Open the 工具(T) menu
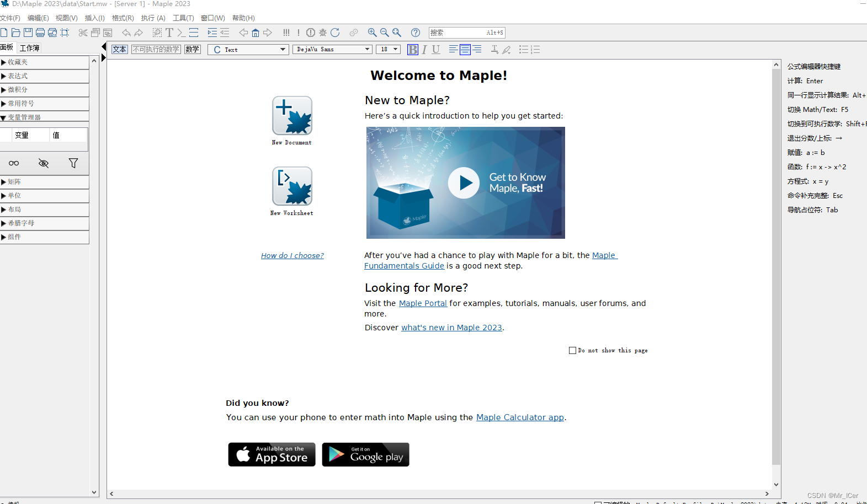Screen dimensions: 867x504 [183, 18]
